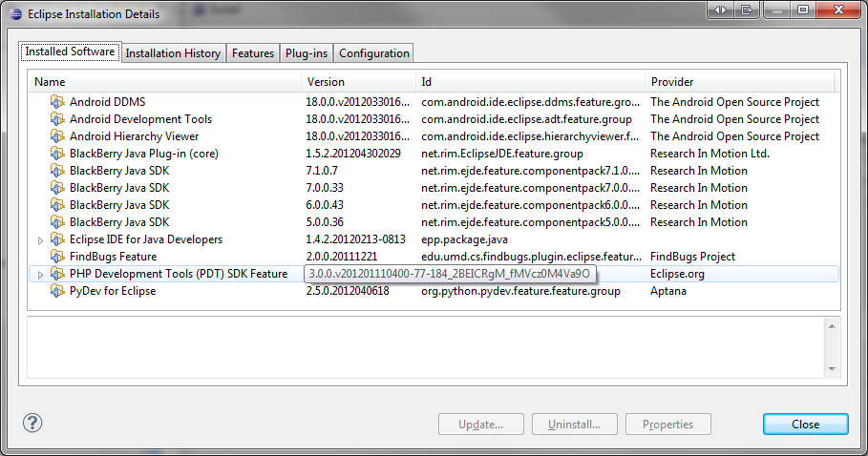Select the FindBugs Feature name
The height and width of the screenshot is (456, 868).
(x=113, y=256)
